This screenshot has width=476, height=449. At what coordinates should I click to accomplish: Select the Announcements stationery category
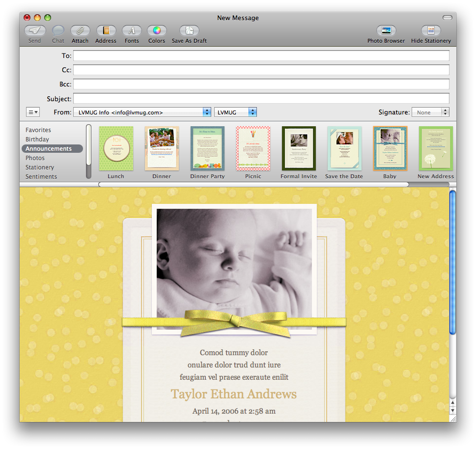52,149
